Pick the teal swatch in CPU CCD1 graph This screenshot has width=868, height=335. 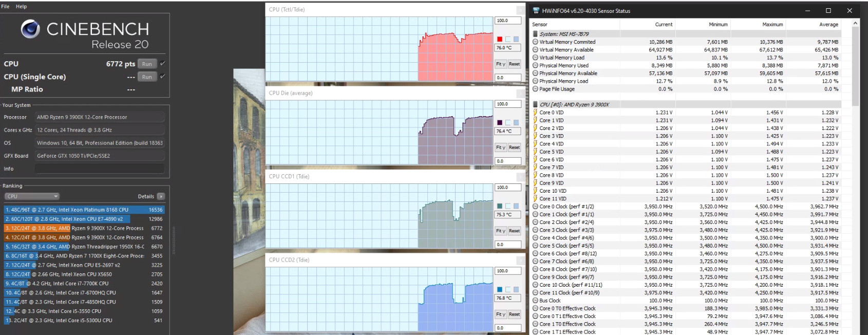click(x=500, y=206)
